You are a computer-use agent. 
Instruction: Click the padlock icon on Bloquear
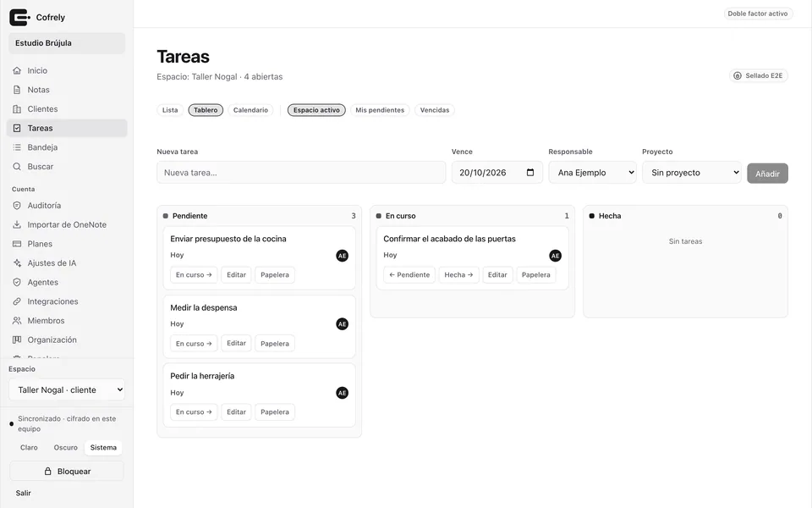click(47, 472)
